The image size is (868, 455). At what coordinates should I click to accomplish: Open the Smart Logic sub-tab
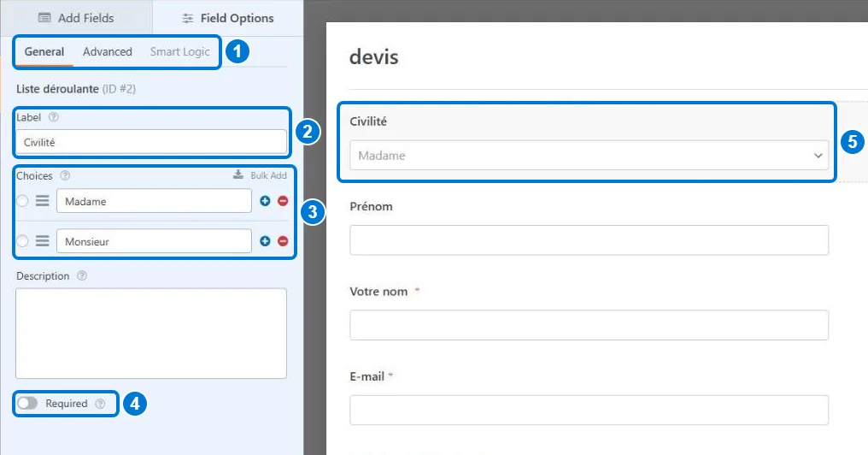point(180,51)
